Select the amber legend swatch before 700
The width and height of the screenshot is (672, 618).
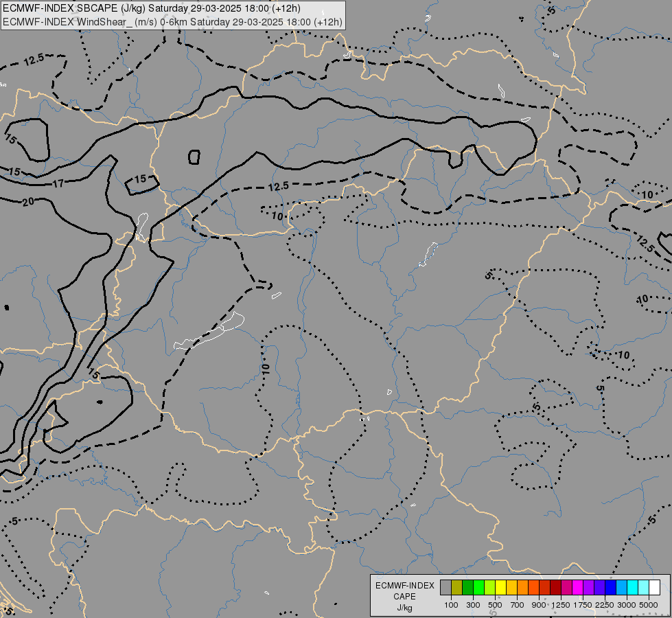(511, 587)
